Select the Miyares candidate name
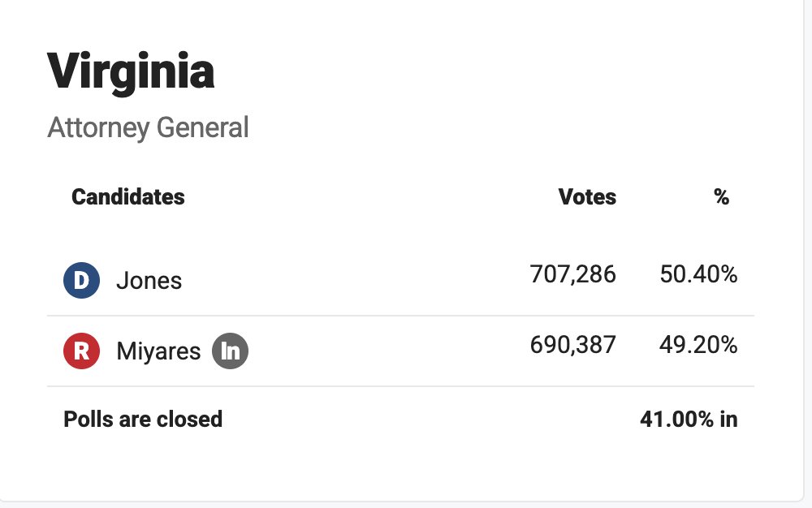 [x=158, y=351]
